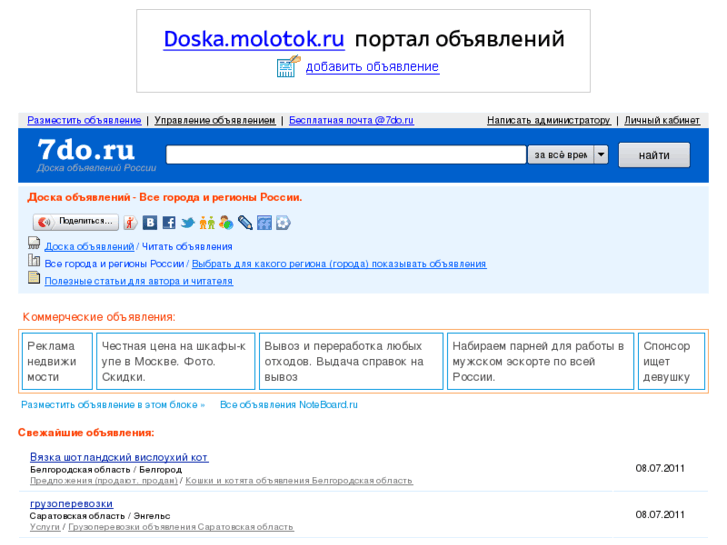The height and width of the screenshot is (545, 727).
Task: Click the 08.07.2011 date of грузоперевозки listing
Action: pyautogui.click(x=660, y=515)
